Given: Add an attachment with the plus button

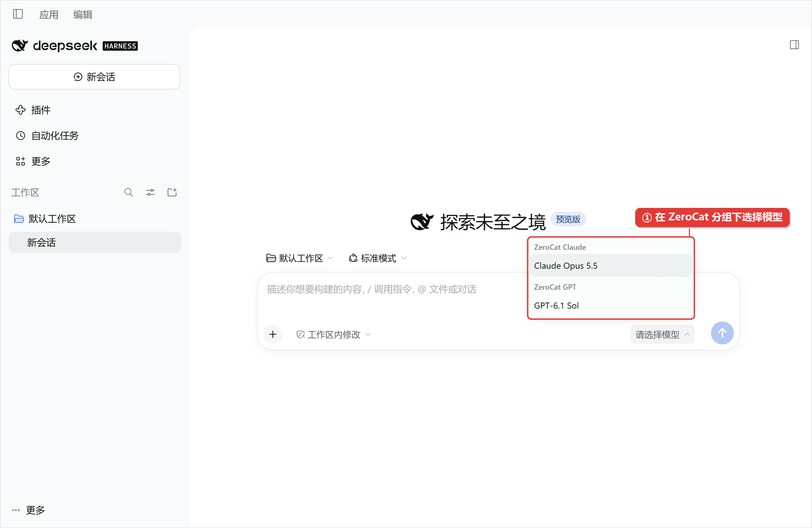Looking at the screenshot, I should pos(272,334).
